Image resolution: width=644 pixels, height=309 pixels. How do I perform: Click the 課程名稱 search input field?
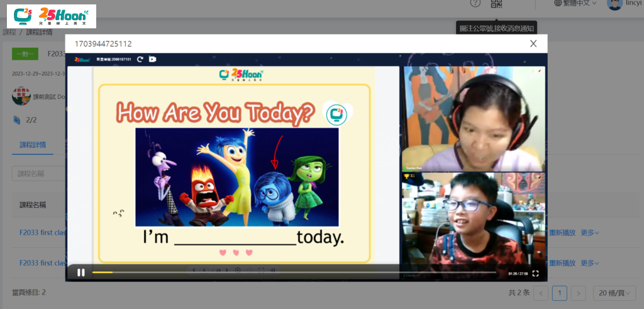pos(38,174)
